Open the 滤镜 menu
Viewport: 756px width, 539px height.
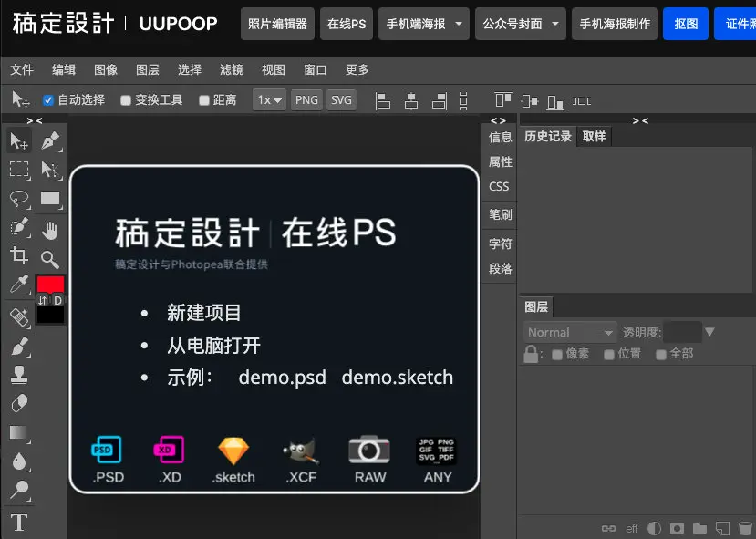(x=232, y=70)
